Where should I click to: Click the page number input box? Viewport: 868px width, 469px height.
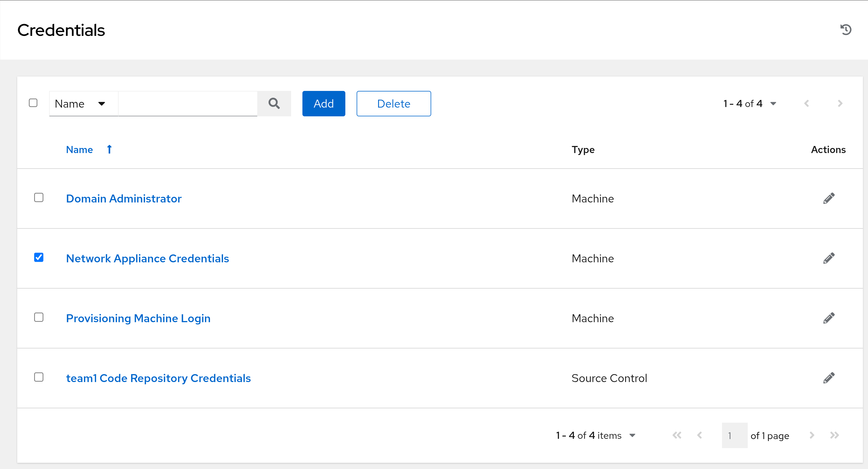tap(734, 435)
